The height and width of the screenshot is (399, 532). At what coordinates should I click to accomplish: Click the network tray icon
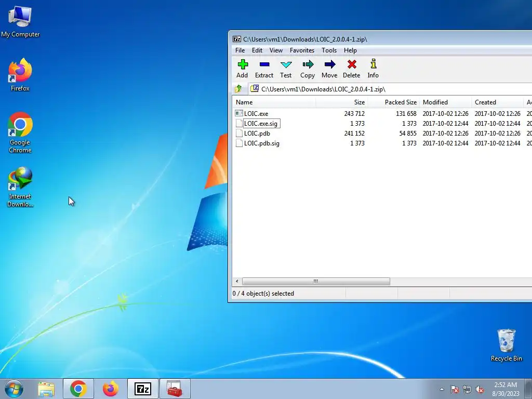pyautogui.click(x=467, y=390)
